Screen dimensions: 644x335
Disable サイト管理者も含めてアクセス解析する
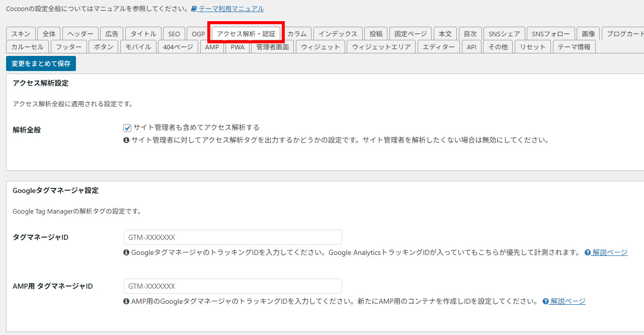[x=127, y=127]
